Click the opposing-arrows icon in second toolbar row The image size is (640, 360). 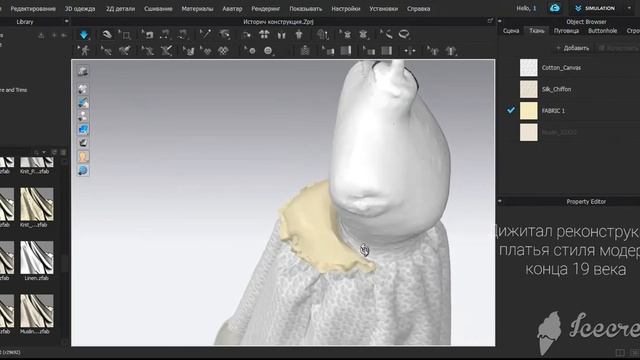410,51
